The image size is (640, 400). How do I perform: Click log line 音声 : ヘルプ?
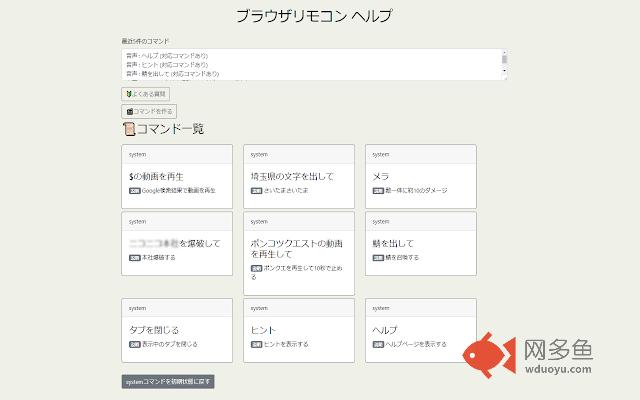point(167,56)
